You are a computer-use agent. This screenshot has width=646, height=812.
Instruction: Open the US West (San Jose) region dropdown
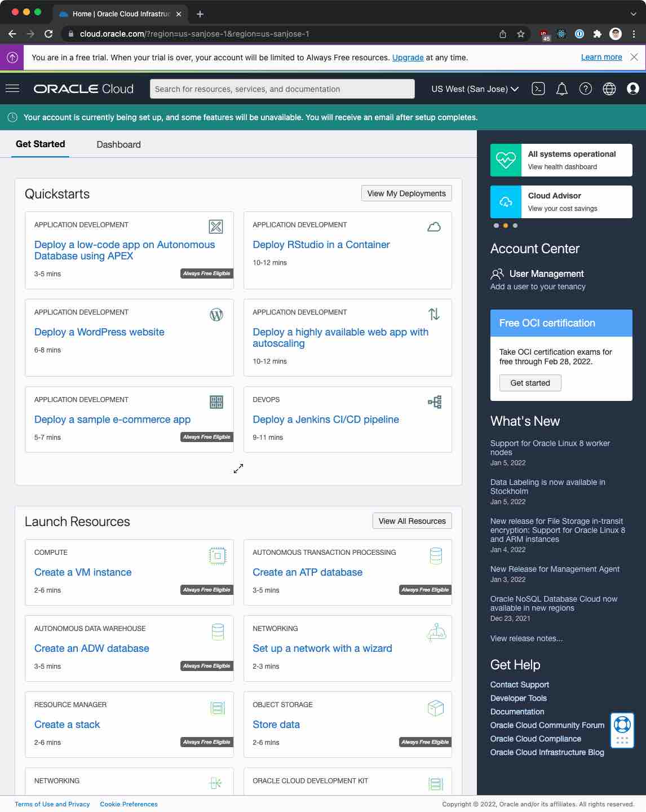coord(475,89)
